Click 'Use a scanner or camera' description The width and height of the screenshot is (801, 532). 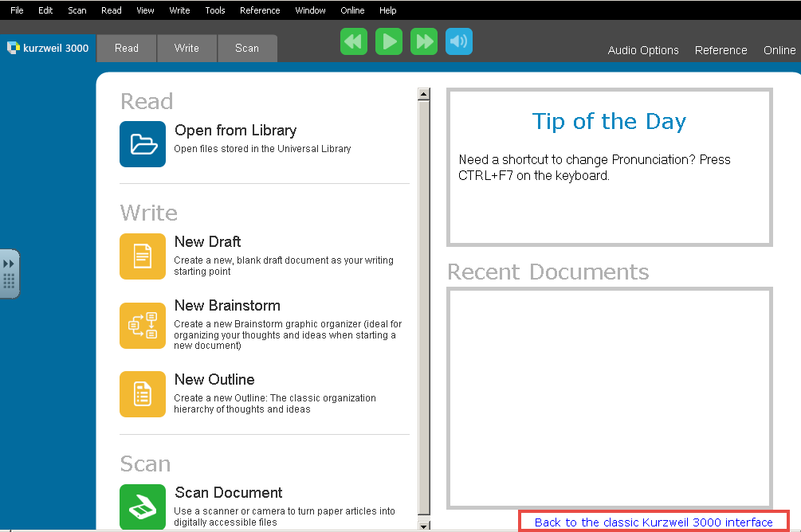285,516
